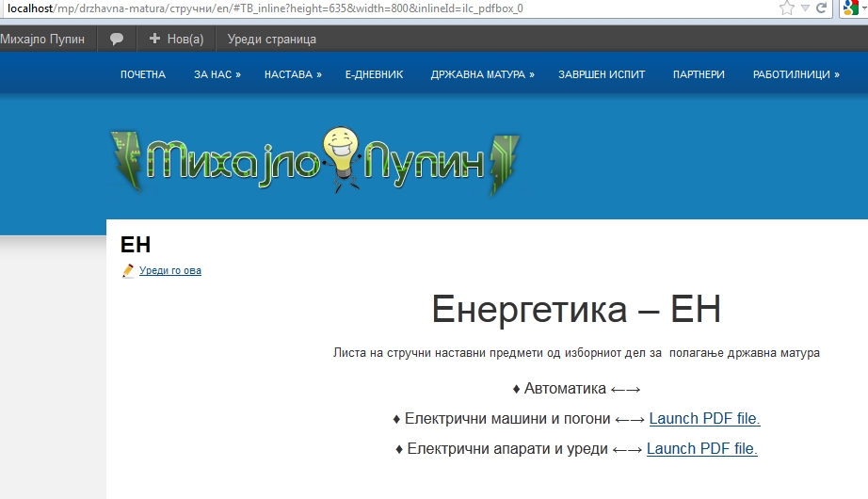Reload the page with refresh icon
868x499 pixels.
(821, 8)
